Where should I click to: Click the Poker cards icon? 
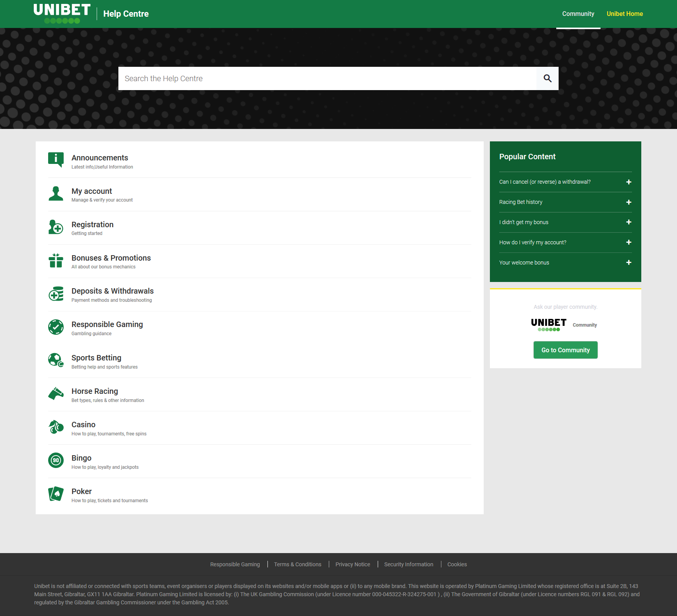click(56, 494)
